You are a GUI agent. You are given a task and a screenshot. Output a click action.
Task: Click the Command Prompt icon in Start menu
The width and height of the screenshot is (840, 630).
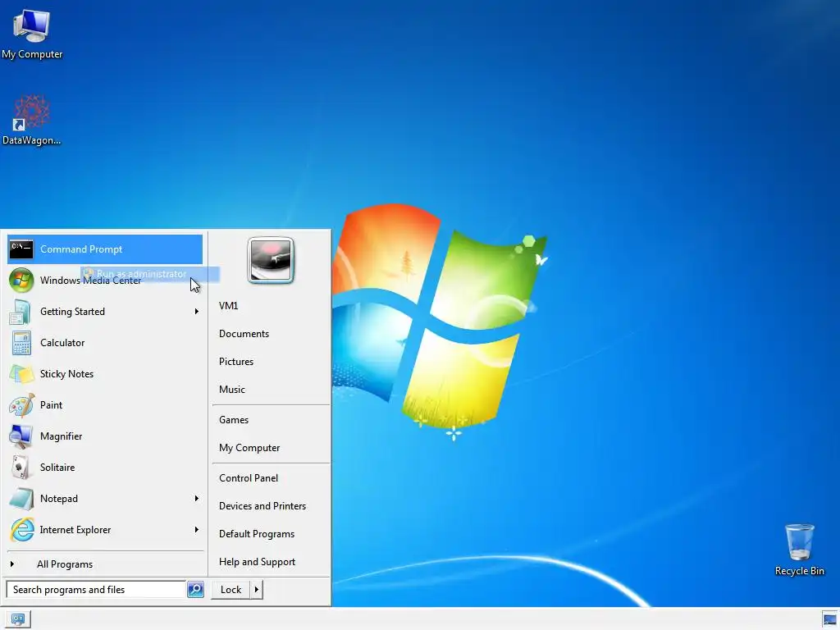pos(21,249)
